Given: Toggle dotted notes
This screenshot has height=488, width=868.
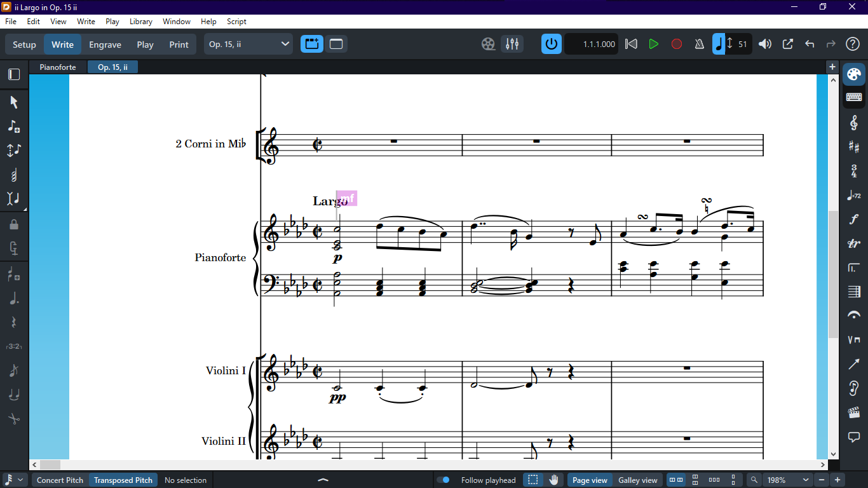Looking at the screenshot, I should [x=14, y=298].
